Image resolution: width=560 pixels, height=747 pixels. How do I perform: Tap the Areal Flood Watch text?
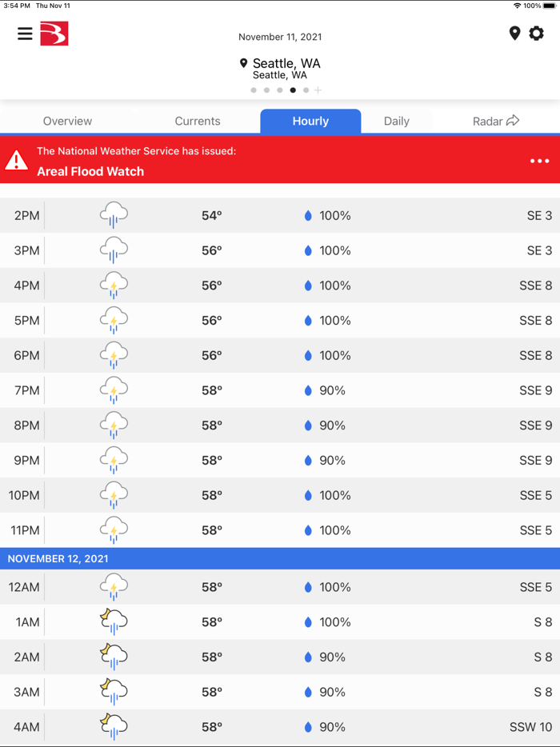[x=90, y=171]
